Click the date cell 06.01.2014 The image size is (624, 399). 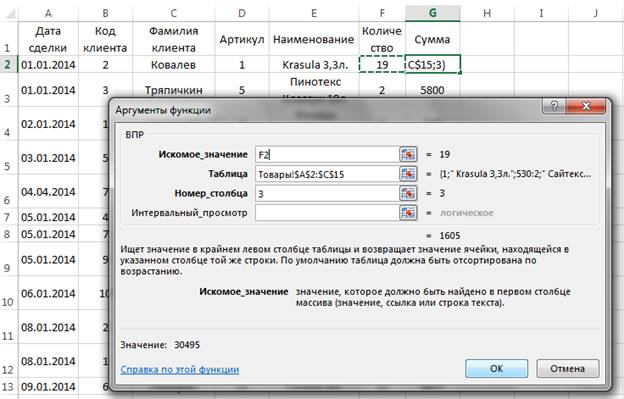(48, 293)
